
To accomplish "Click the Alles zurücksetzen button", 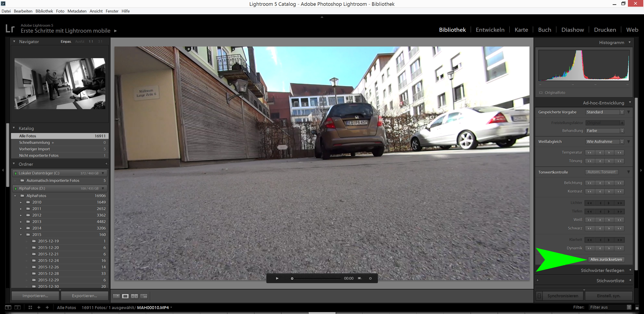I will 606,259.
